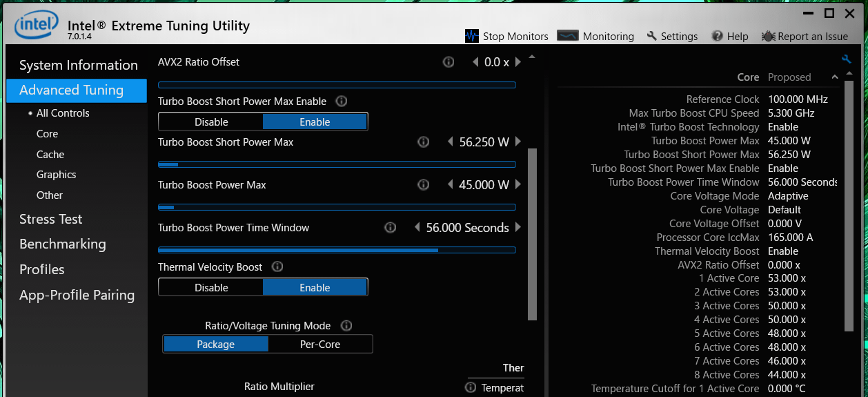Screen dimensions: 868x397
Task: Click the Monitoring graph icon
Action: (568, 36)
